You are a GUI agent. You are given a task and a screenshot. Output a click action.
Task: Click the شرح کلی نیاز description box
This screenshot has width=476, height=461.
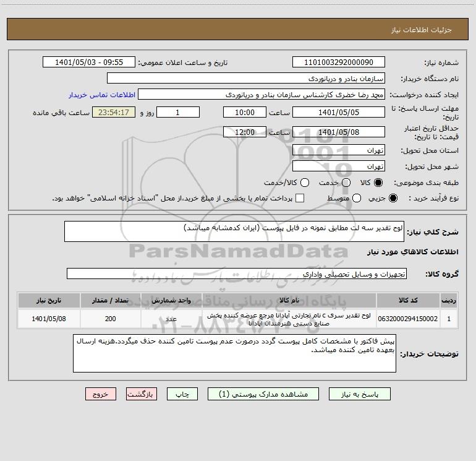pyautogui.click(x=234, y=231)
